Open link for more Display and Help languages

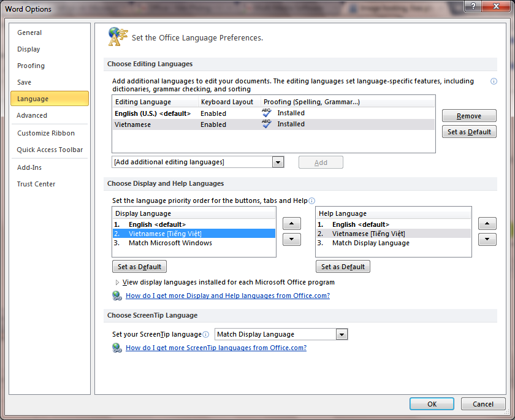[227, 296]
